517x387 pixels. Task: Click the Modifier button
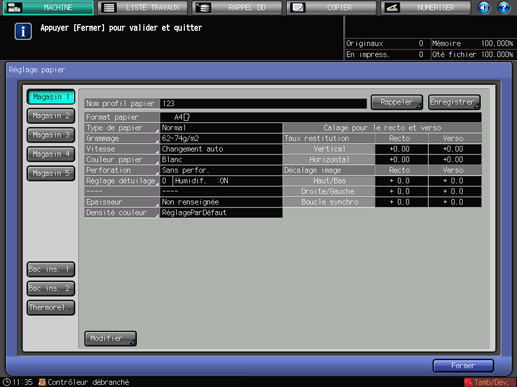(x=110, y=338)
